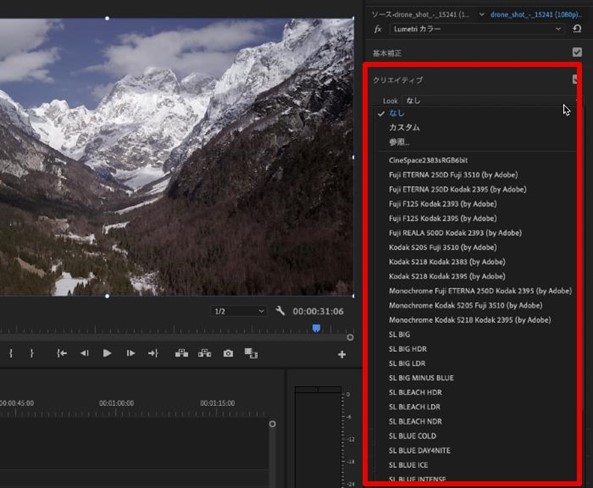
Task: Select the SL BIG look
Action: pos(399,334)
